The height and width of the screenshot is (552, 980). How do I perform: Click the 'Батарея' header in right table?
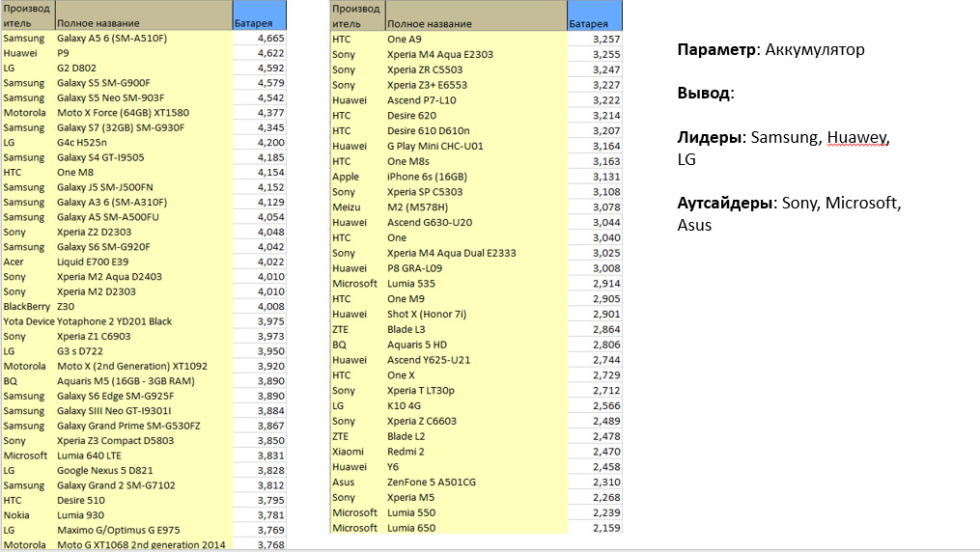(595, 15)
